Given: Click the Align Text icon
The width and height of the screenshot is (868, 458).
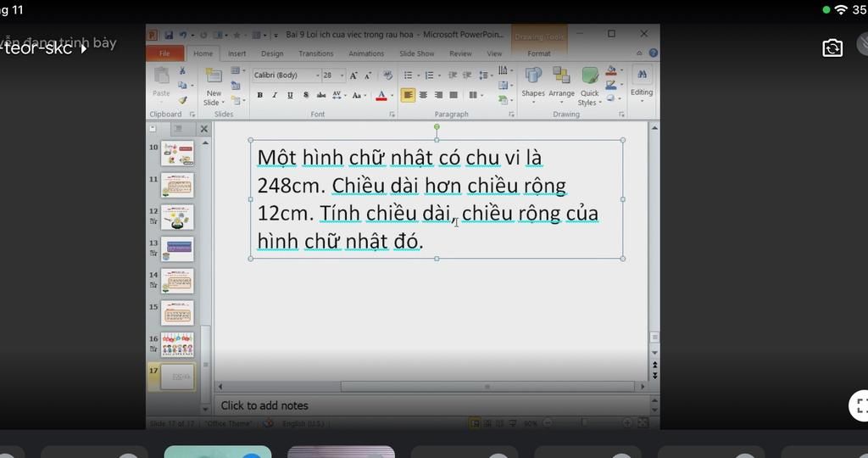Looking at the screenshot, I should [503, 86].
